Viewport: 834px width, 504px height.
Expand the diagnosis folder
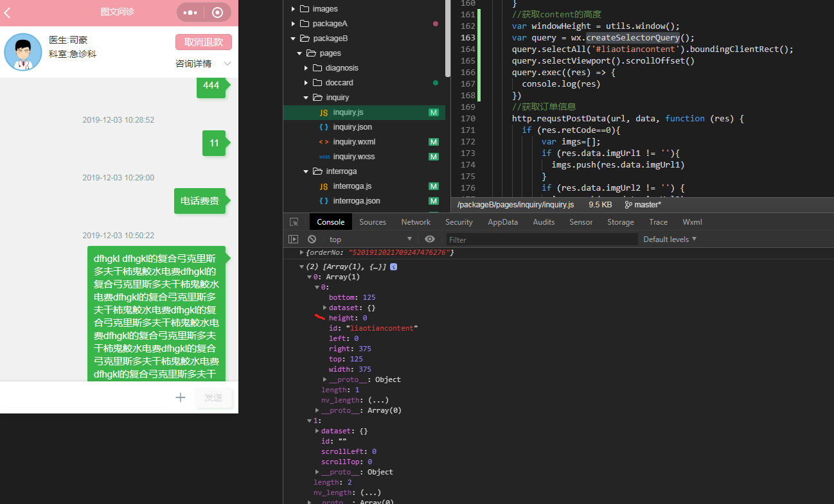pyautogui.click(x=341, y=68)
